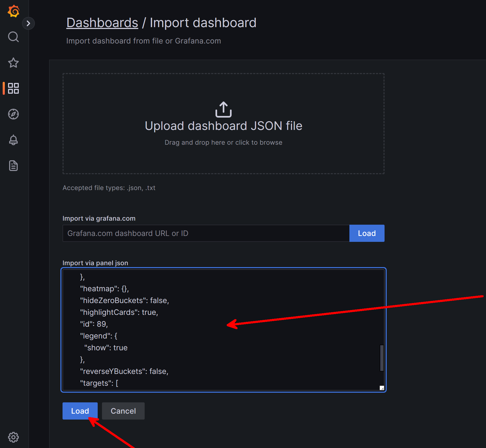Click the '"highlightCards": true,' line
Image resolution: width=486 pixels, height=448 pixels.
(119, 312)
